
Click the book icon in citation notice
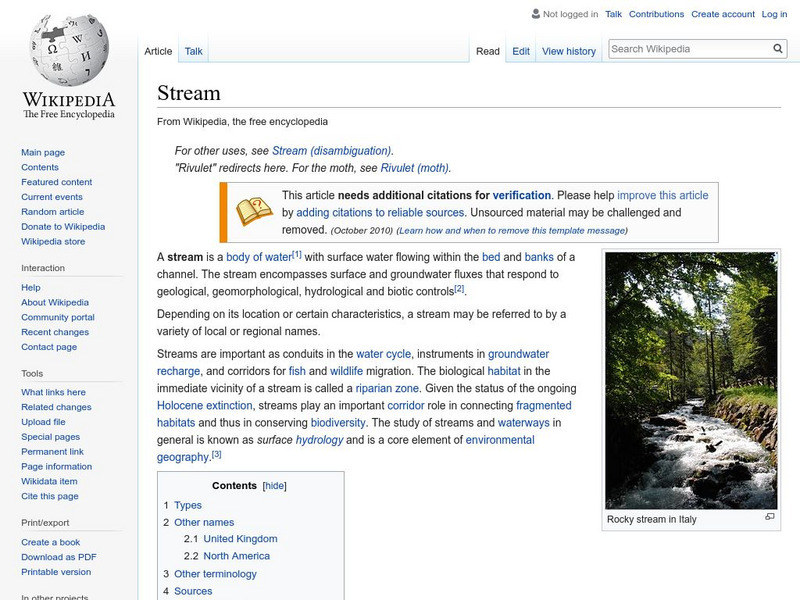254,212
